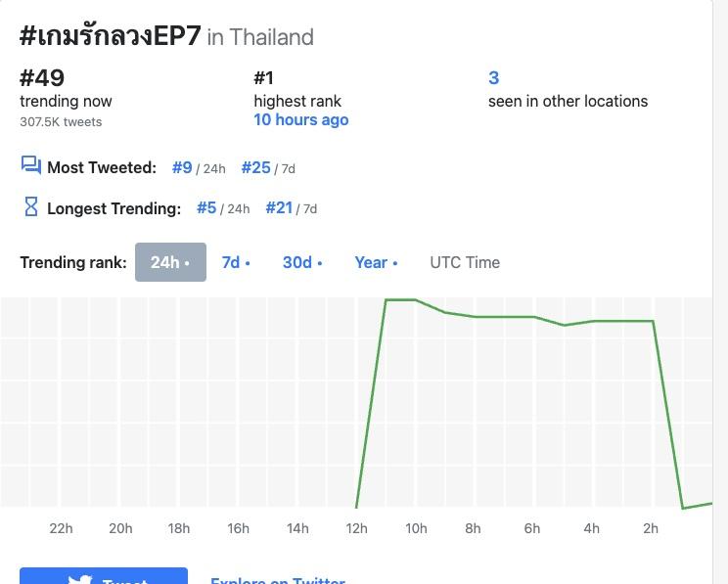728x584 pixels.
Task: Click the "in Thailand" location text
Action: (x=260, y=37)
